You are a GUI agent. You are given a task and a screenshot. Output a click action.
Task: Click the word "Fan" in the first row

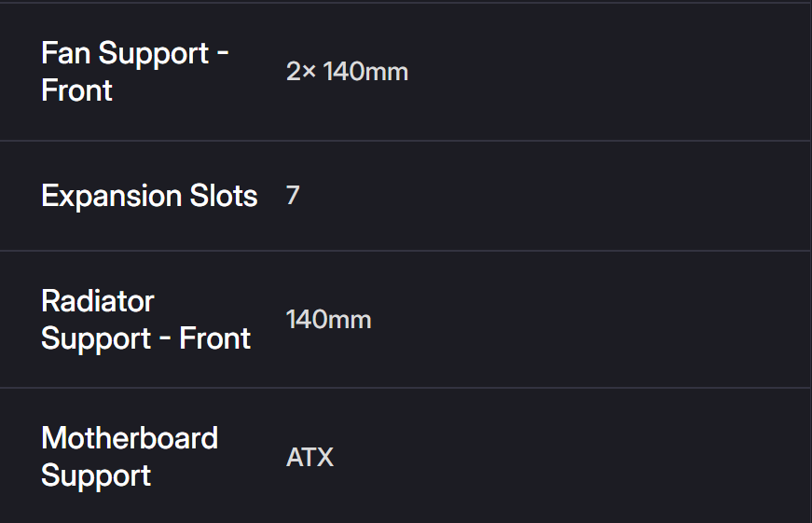[65, 53]
